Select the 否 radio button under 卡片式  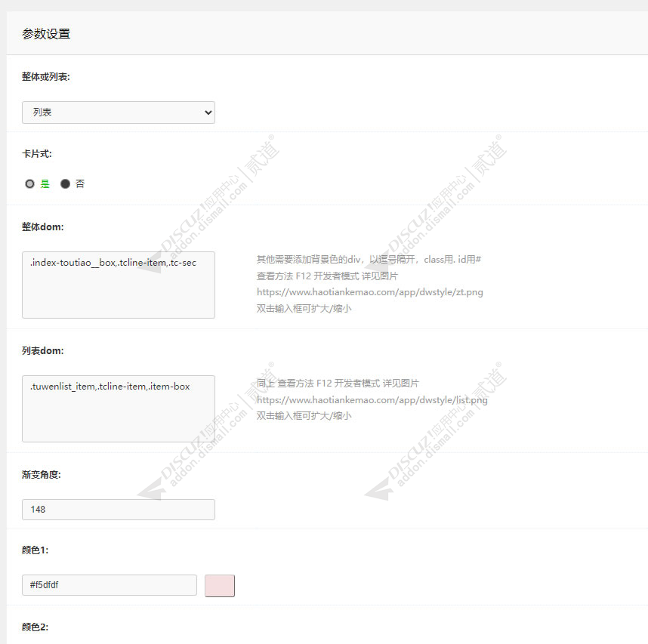pos(65,183)
